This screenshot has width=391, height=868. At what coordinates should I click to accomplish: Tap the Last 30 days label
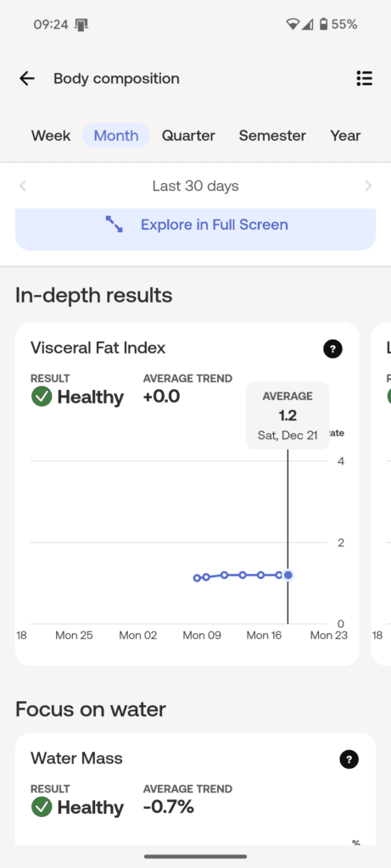point(195,186)
